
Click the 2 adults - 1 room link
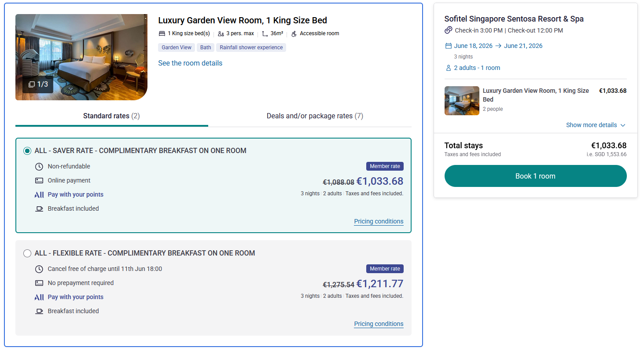click(x=477, y=68)
